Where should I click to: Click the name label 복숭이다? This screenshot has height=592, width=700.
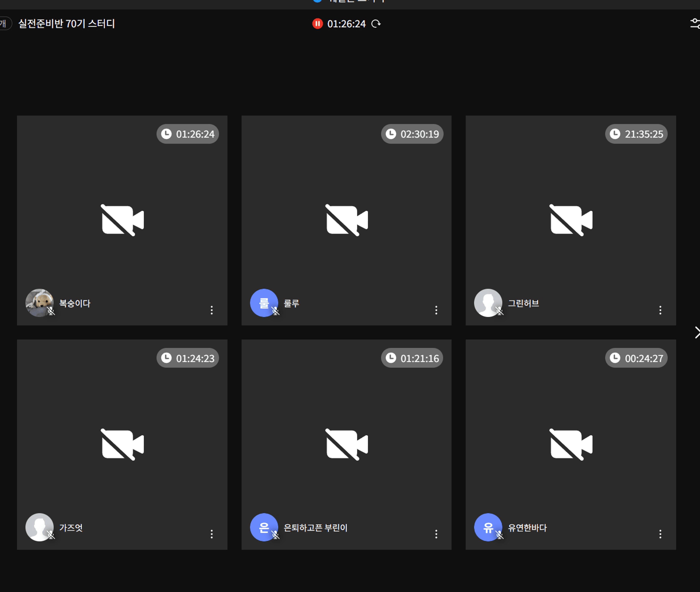75,303
